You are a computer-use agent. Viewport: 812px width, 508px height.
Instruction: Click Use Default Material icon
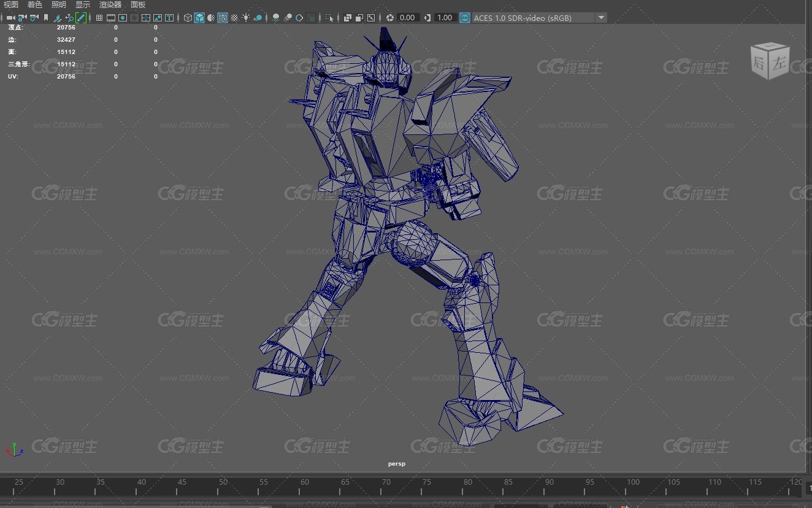[x=211, y=18]
